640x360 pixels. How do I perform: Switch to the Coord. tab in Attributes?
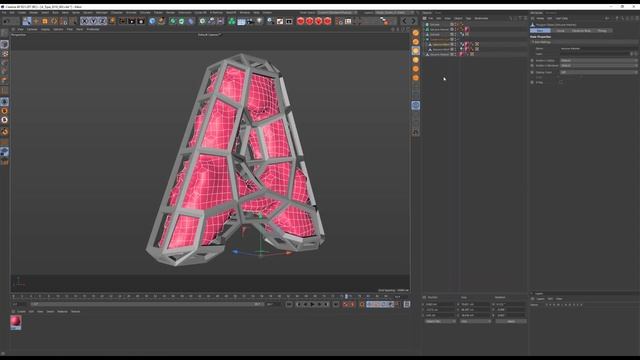[560, 31]
